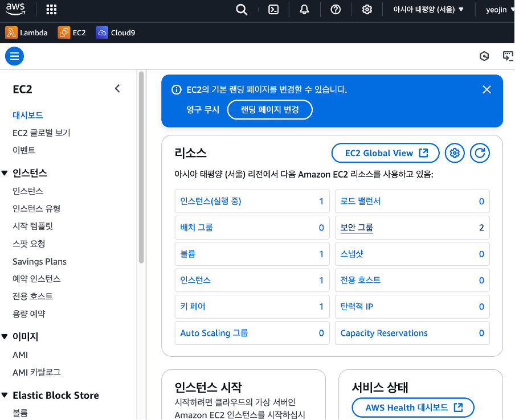Open the yeojin account menu
This screenshot has width=515, height=420.
(499, 10)
